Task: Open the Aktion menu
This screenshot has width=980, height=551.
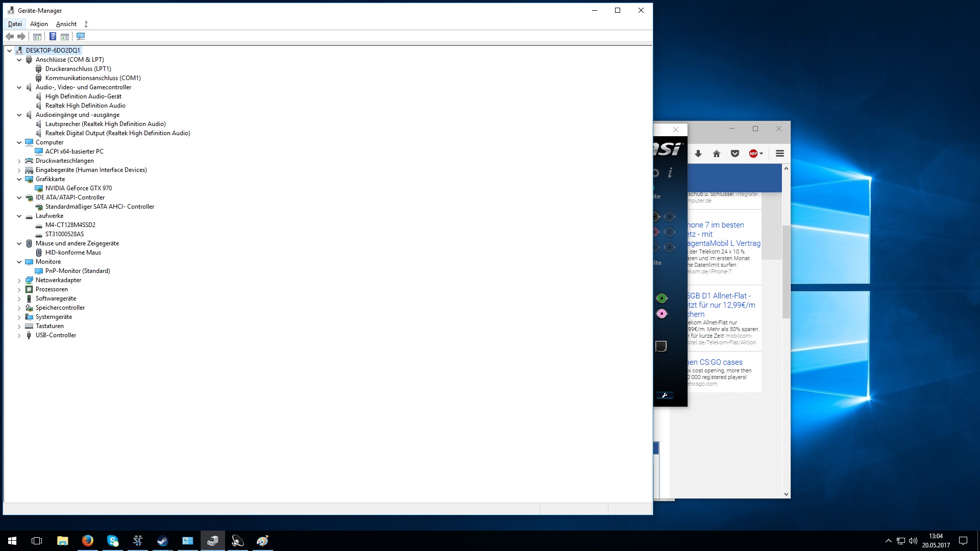Action: tap(39, 24)
